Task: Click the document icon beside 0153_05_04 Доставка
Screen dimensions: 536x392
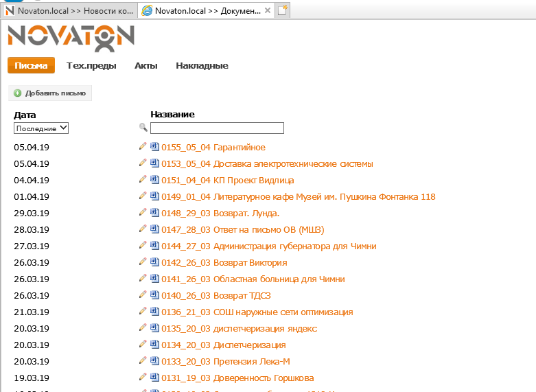Action: tap(154, 163)
